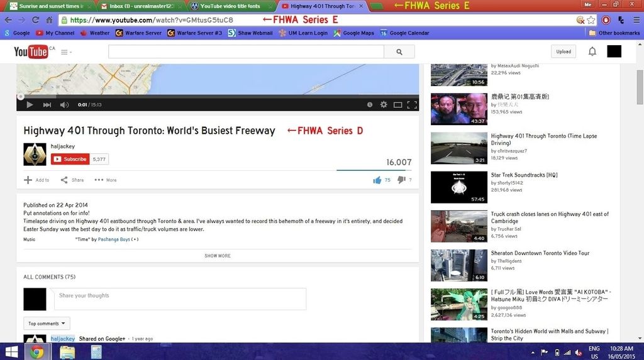
Task: Open Highway 401 Time Lapse Driving video
Action: (544, 139)
